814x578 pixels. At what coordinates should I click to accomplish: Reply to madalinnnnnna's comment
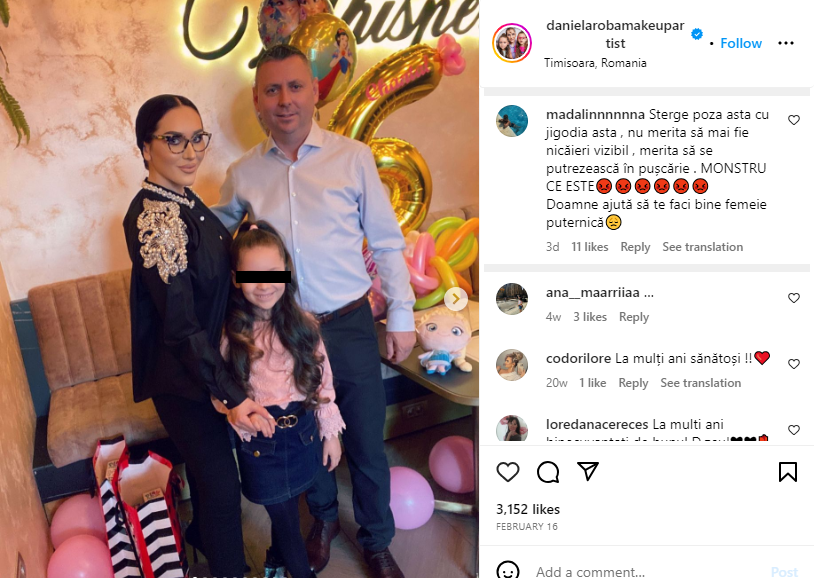(635, 247)
